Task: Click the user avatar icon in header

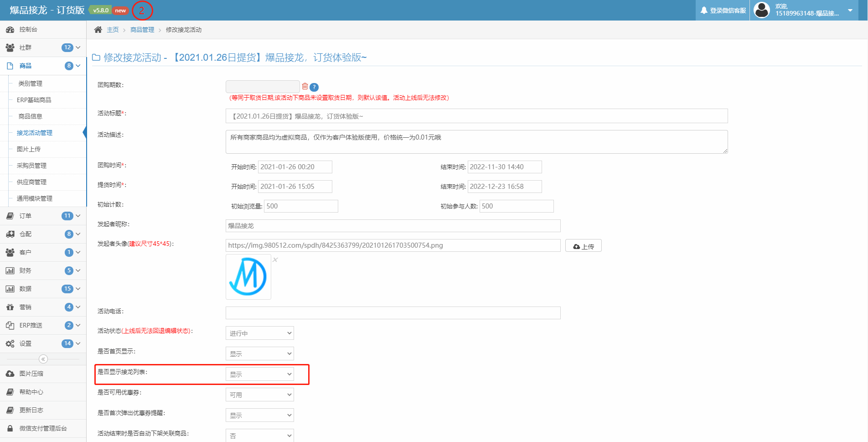Action: [762, 10]
